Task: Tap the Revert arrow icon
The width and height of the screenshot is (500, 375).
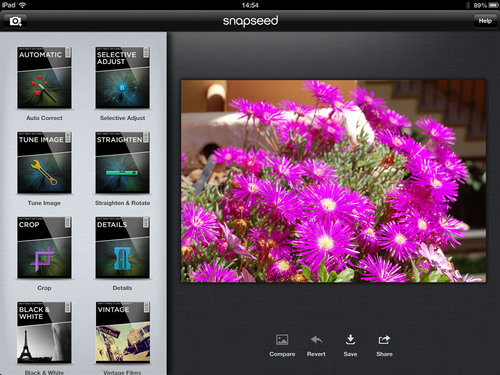Action: click(316, 340)
